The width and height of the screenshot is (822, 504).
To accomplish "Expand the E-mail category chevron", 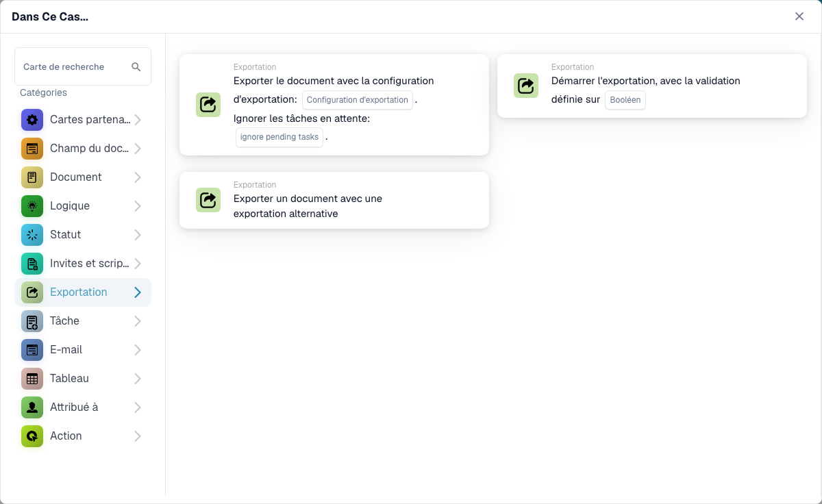I will pos(138,350).
